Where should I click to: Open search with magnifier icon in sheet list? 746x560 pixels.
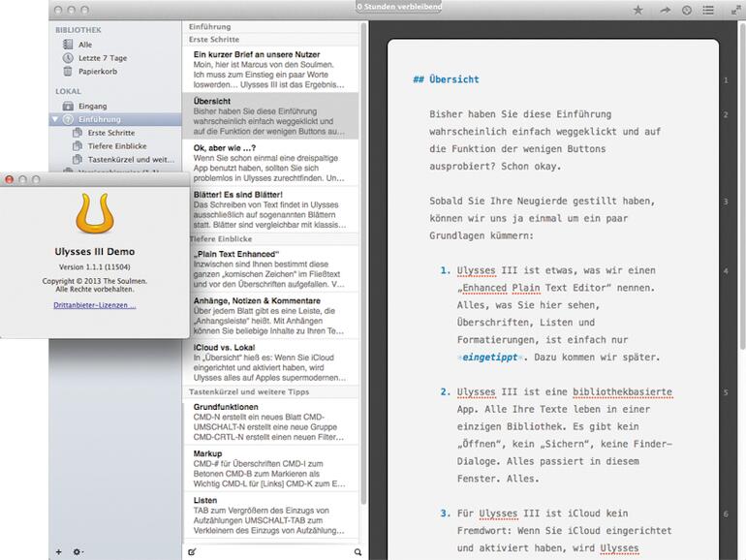point(357,552)
